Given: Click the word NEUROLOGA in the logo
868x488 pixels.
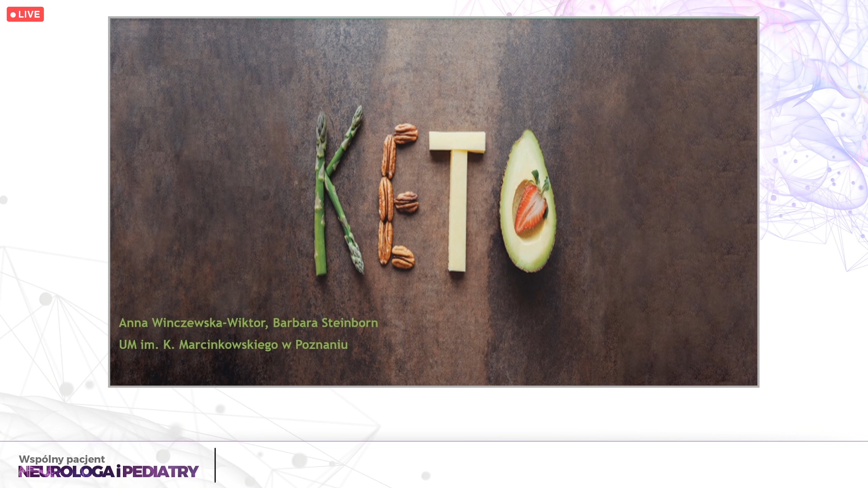Looking at the screenshot, I should click(66, 472).
